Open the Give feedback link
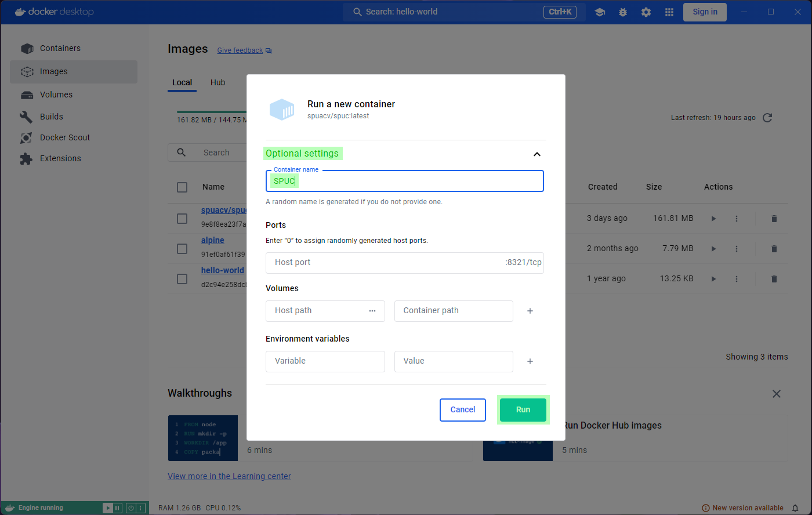812x515 pixels. pyautogui.click(x=240, y=50)
